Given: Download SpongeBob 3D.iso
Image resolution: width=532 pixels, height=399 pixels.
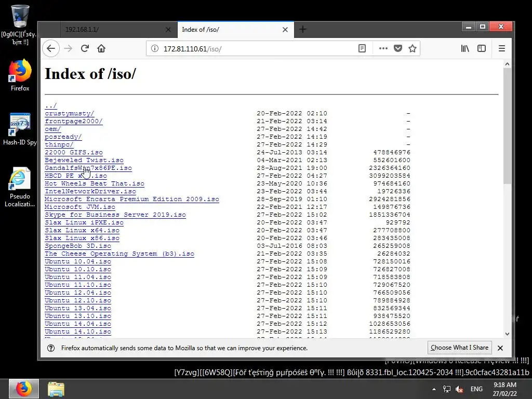Looking at the screenshot, I should (78, 246).
